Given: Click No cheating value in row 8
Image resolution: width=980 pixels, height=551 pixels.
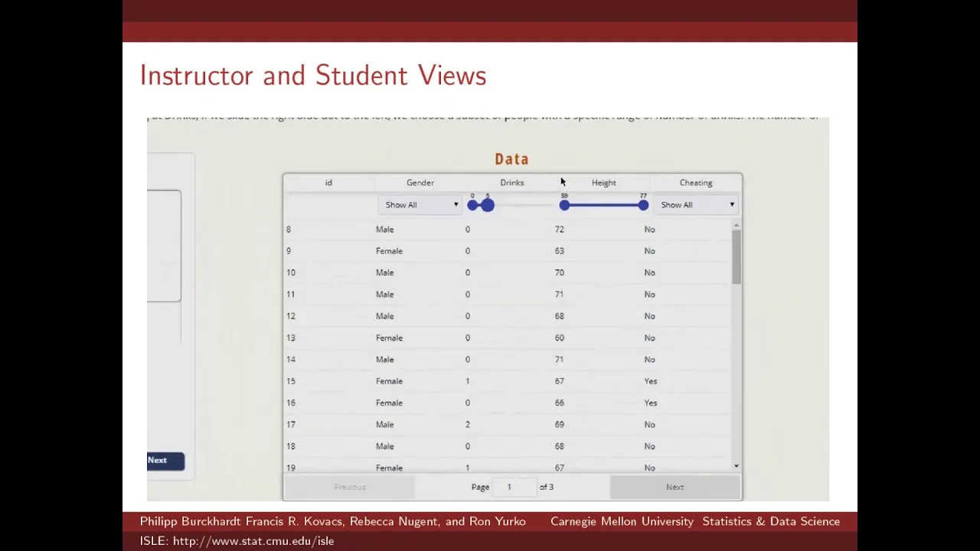Looking at the screenshot, I should [649, 230].
